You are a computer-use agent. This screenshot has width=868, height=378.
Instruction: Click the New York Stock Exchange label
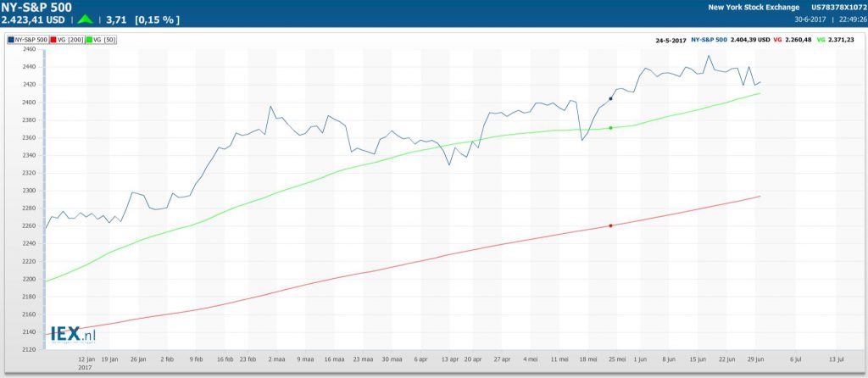coord(754,7)
